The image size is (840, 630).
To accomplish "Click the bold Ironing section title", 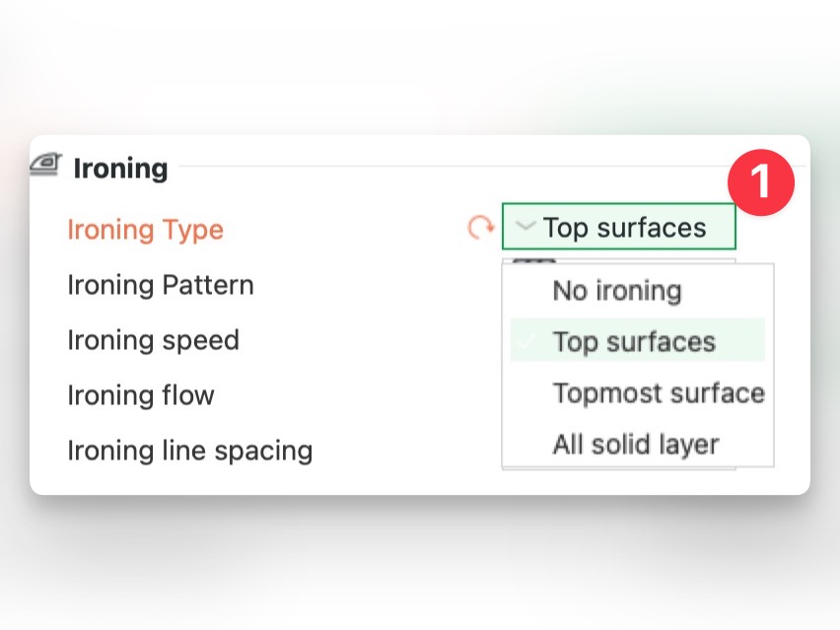I will click(x=121, y=169).
